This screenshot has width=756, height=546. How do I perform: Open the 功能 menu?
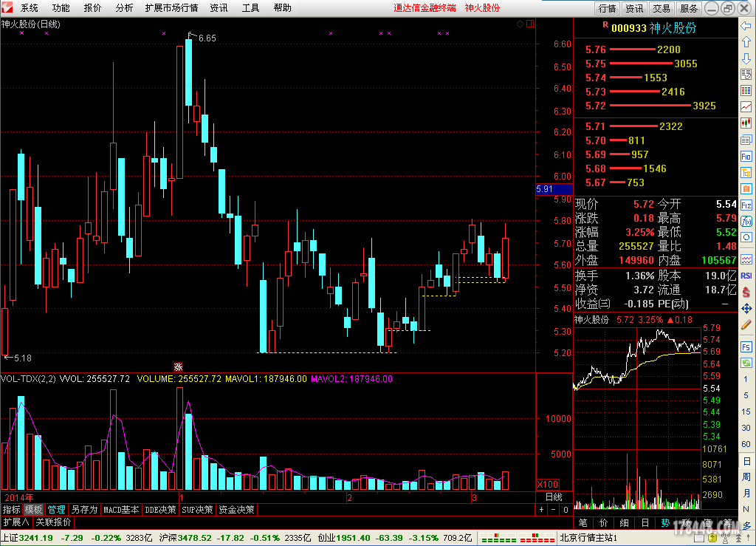pyautogui.click(x=61, y=7)
